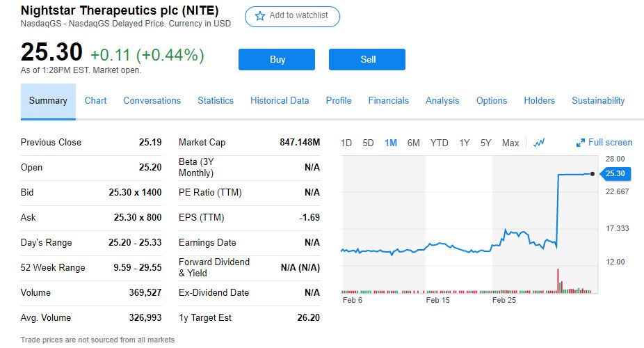Click the Nightstar Therapeutics plc (NITE) heading
This screenshot has height=348, width=644.
pos(120,10)
